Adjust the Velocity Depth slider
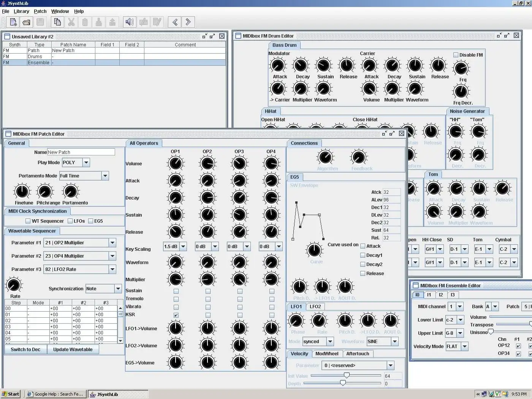Viewport: 532px width, 399px height. click(x=343, y=383)
